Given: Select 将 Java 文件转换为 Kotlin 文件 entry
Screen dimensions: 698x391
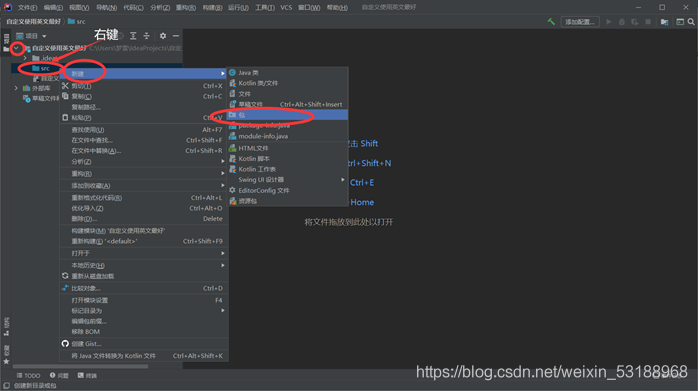Looking at the screenshot, I should [x=144, y=356].
